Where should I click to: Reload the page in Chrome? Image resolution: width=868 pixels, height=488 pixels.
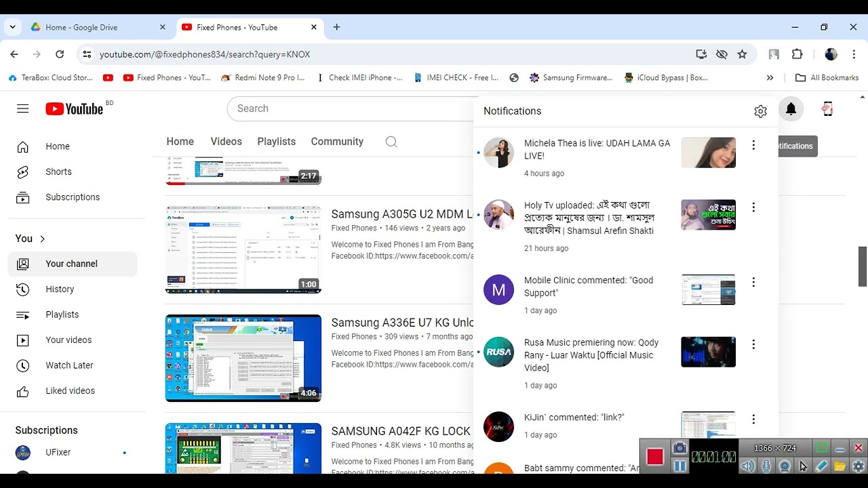[x=60, y=54]
